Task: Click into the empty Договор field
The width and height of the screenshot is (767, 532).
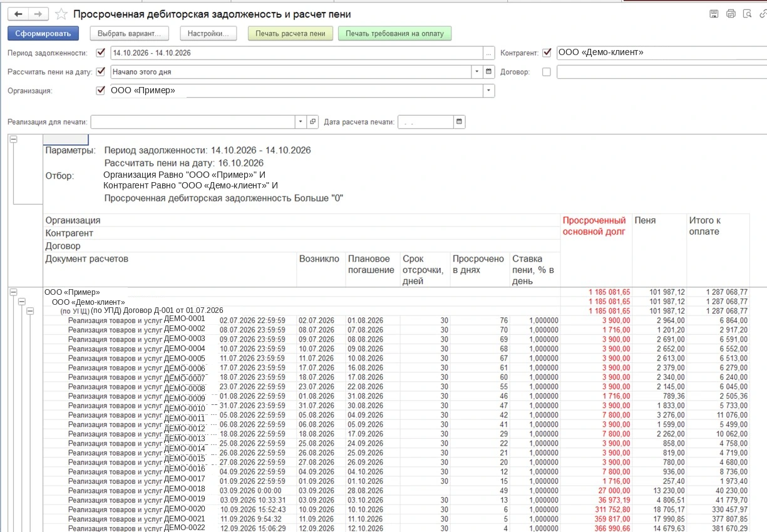Action: 661,72
